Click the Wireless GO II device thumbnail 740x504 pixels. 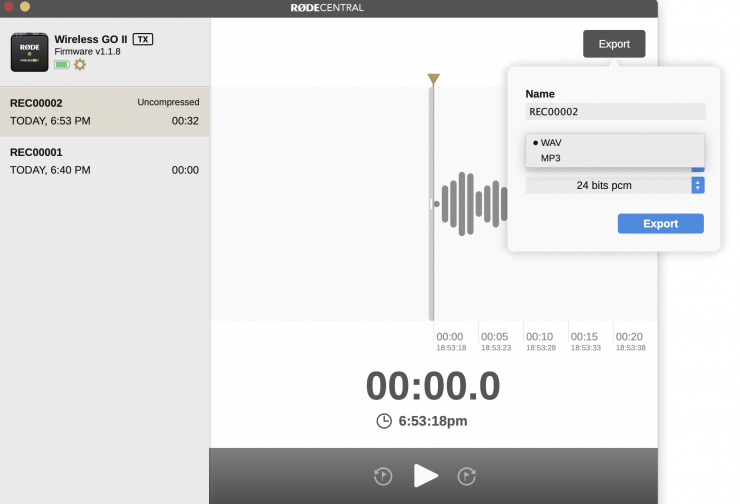tap(29, 51)
